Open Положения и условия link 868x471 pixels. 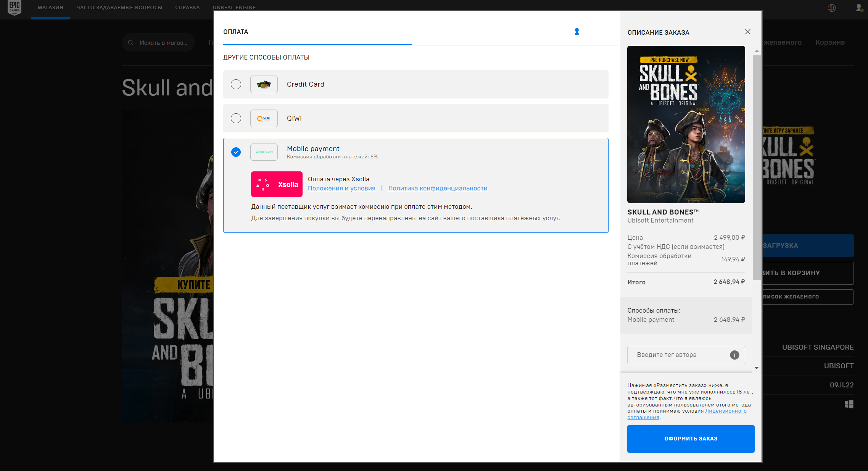pos(341,189)
